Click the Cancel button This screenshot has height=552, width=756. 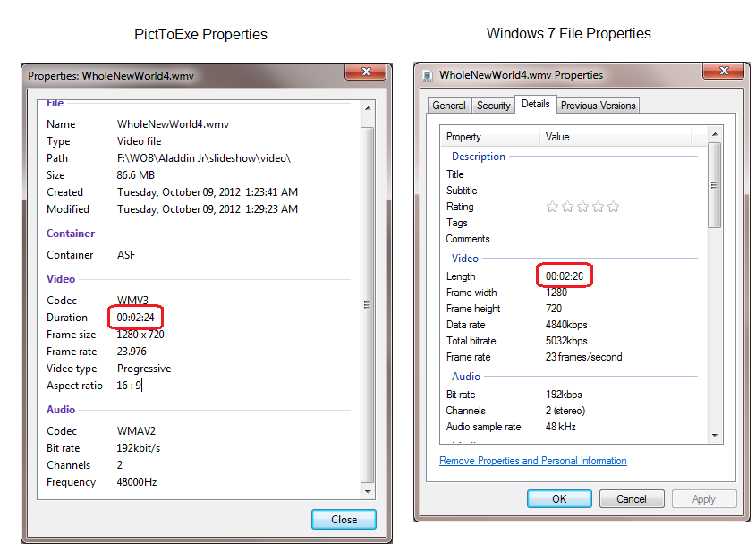click(632, 499)
